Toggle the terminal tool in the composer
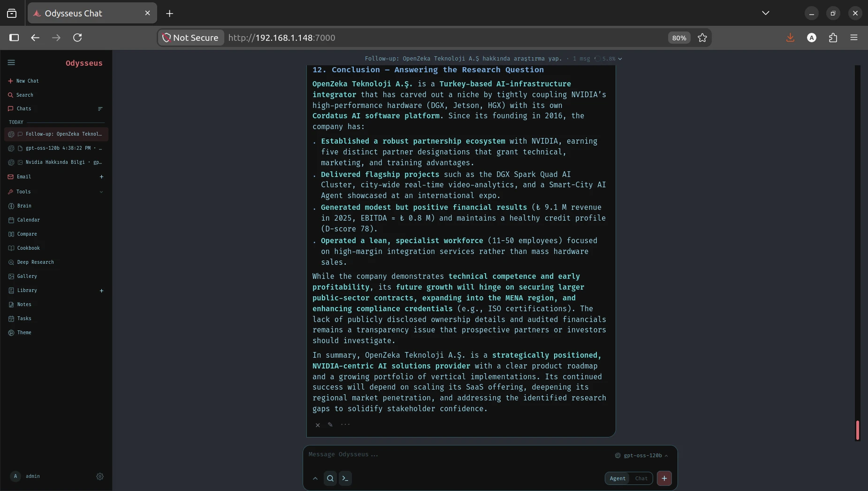This screenshot has width=868, height=491. 345,479
